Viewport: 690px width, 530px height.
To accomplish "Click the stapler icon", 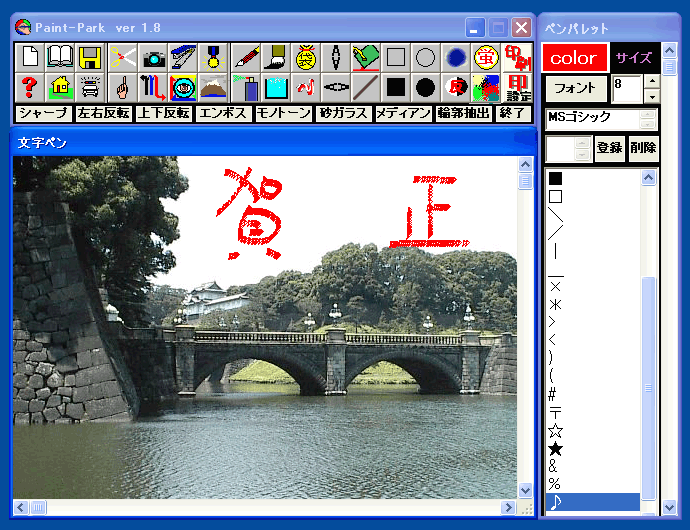I will tap(183, 57).
